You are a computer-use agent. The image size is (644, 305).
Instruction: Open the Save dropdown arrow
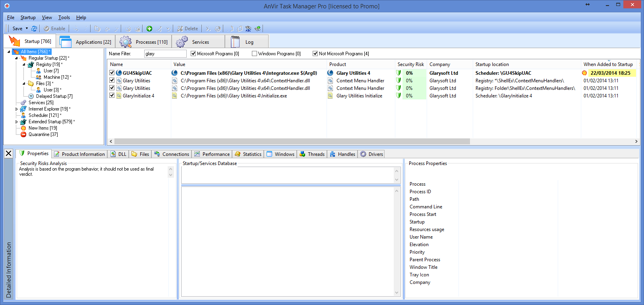(27, 29)
